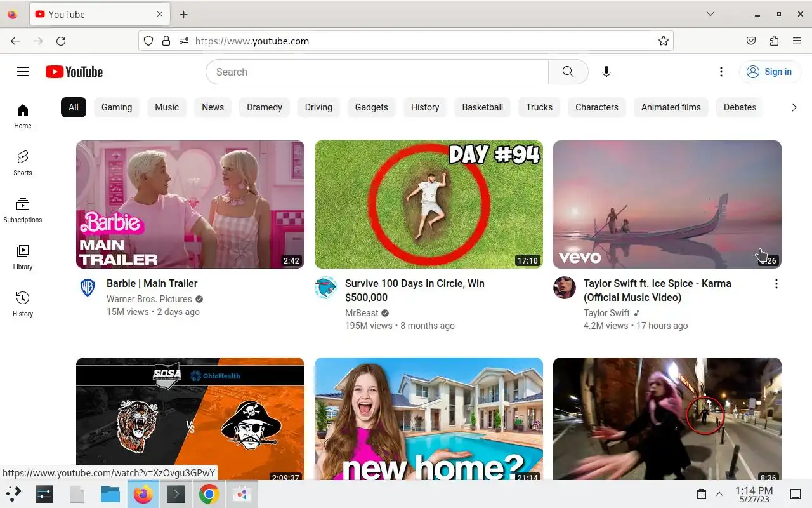
Task: Open Library in sidebar
Action: click(23, 257)
